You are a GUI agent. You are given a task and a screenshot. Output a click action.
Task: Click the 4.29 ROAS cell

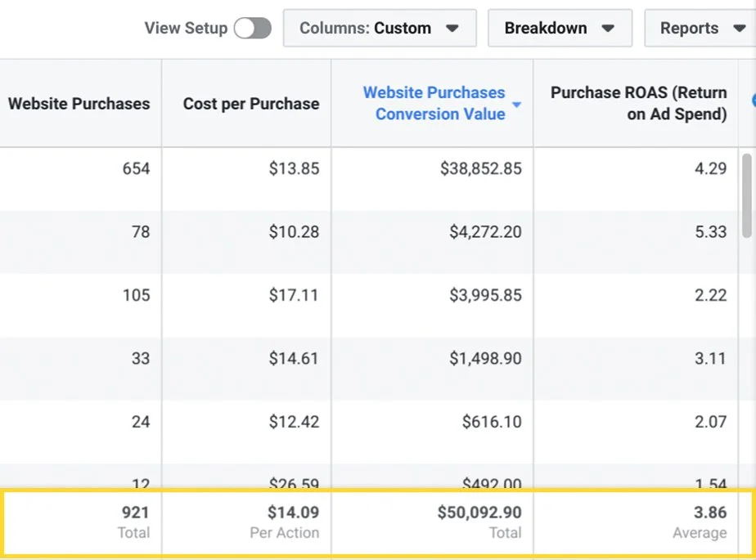tap(709, 168)
